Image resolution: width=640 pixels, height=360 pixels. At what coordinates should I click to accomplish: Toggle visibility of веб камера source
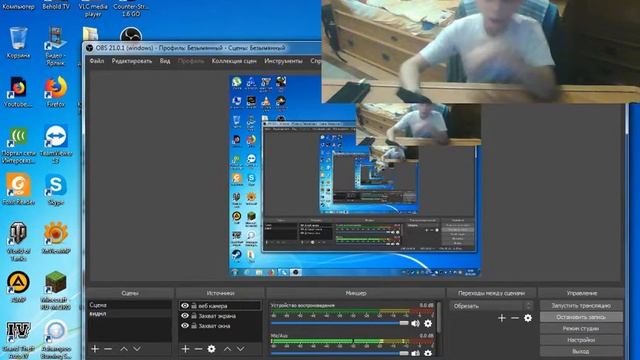click(185, 306)
